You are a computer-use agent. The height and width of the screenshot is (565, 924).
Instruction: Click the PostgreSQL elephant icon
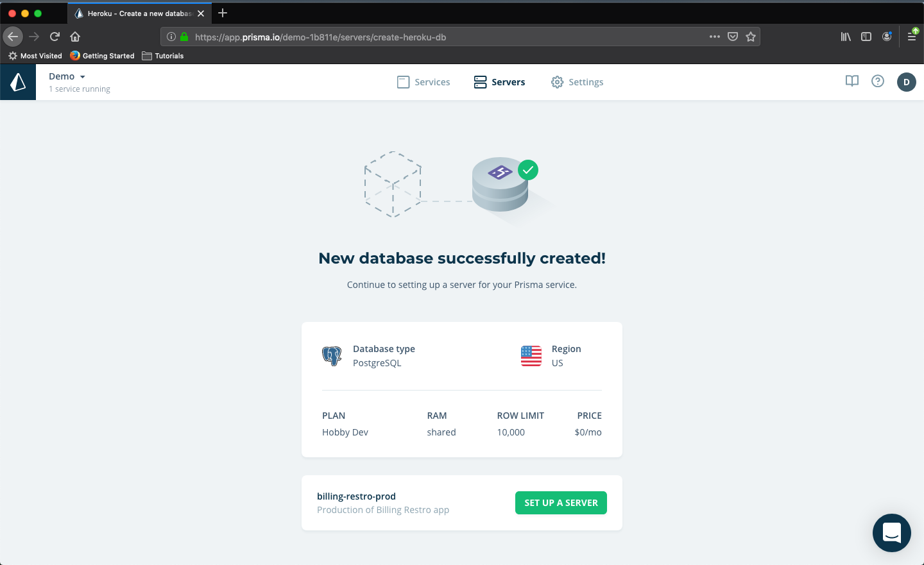click(x=332, y=355)
